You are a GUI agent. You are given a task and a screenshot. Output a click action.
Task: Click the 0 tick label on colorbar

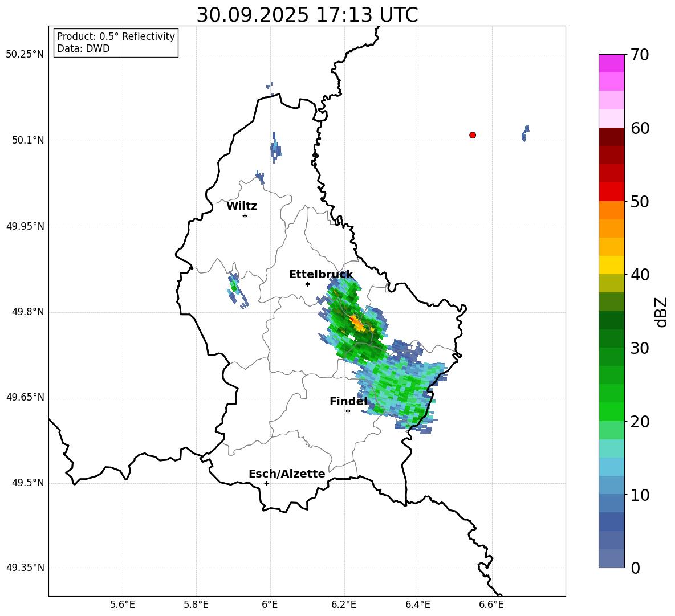[x=635, y=568]
